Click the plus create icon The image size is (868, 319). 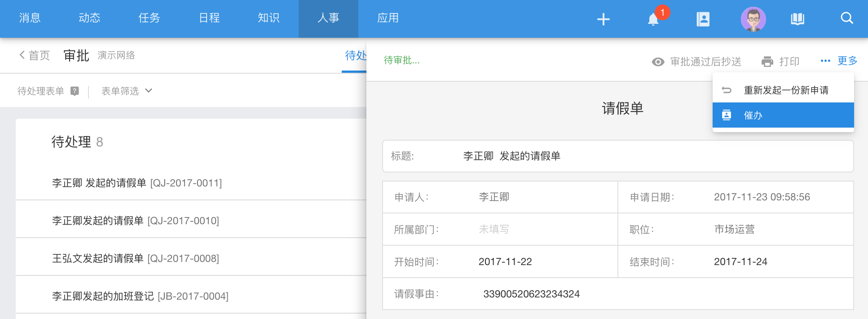[603, 19]
